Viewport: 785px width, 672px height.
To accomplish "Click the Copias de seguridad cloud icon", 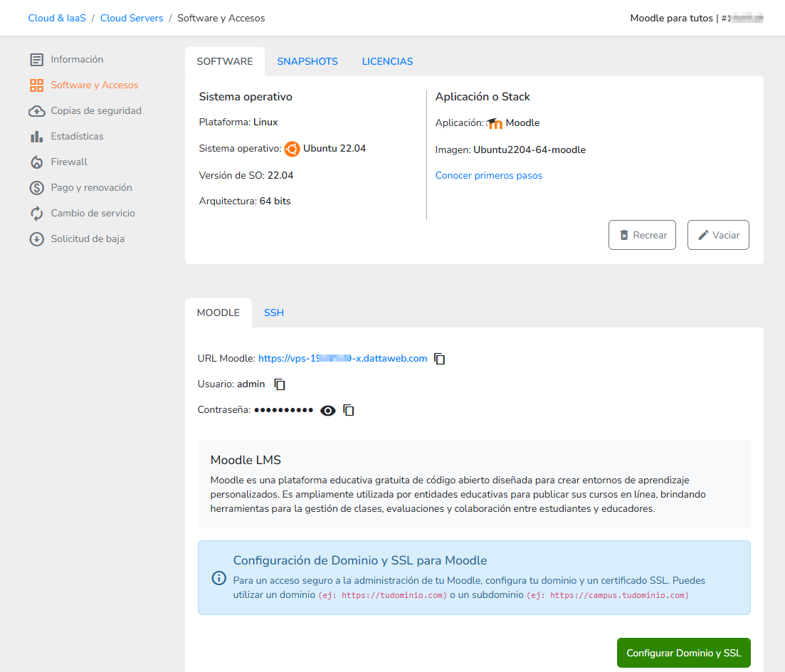I will pos(36,110).
